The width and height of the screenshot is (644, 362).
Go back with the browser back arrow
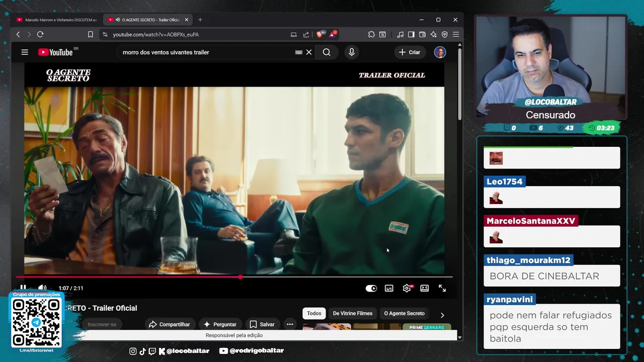pyautogui.click(x=18, y=34)
